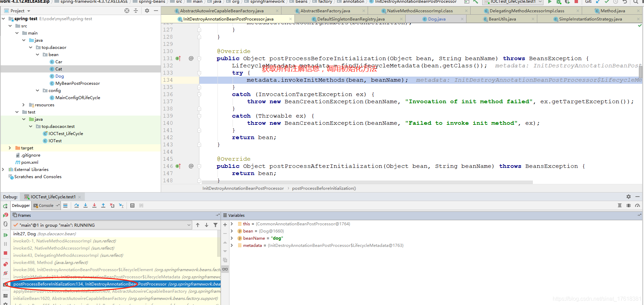Image resolution: width=644 pixels, height=305 pixels.
Task: Click Run with Coverage icon
Action: pos(568,2)
